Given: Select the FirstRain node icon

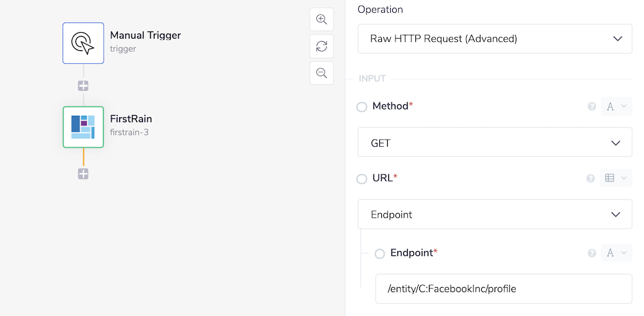Looking at the screenshot, I should 83,127.
